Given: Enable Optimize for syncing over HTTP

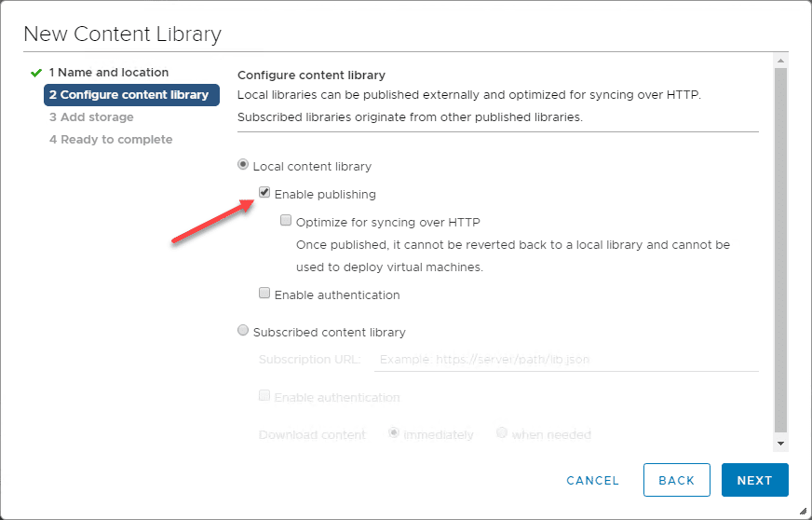Looking at the screenshot, I should point(287,222).
